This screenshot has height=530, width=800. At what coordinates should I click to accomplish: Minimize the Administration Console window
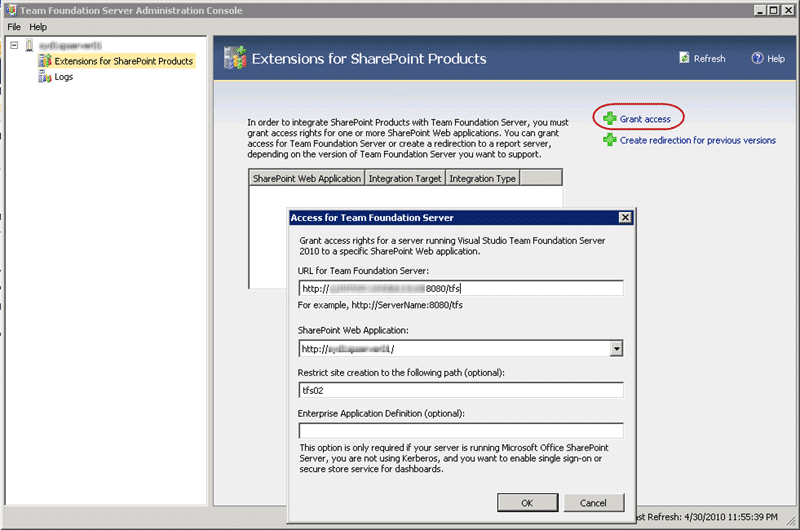pyautogui.click(x=760, y=10)
